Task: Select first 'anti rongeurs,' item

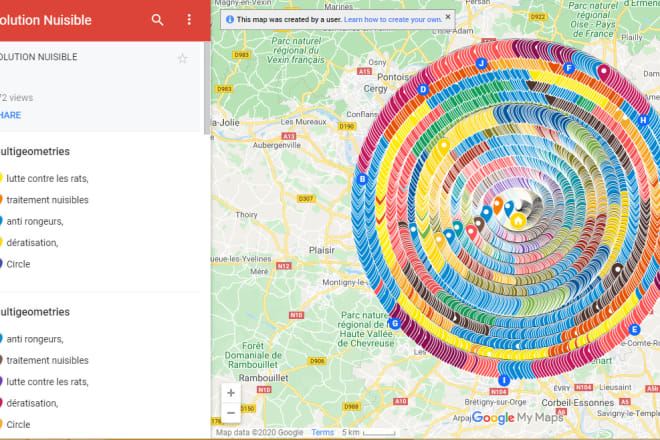Action: [x=35, y=221]
